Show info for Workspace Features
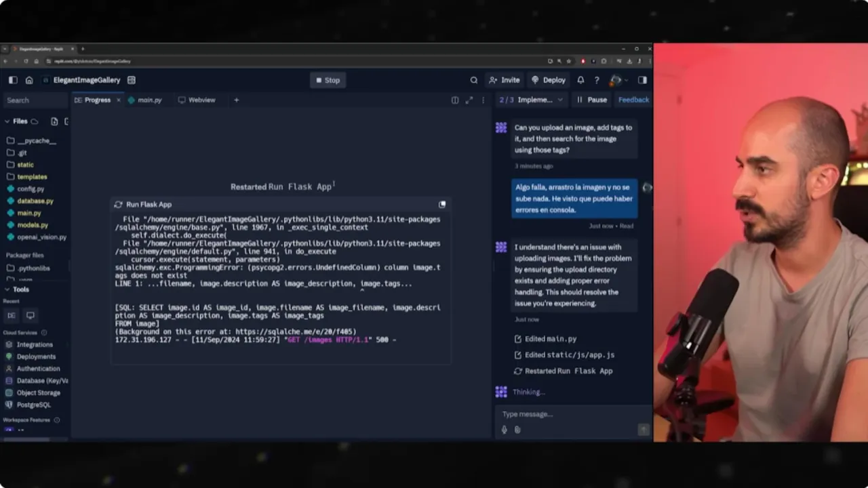The width and height of the screenshot is (868, 488). [57, 420]
